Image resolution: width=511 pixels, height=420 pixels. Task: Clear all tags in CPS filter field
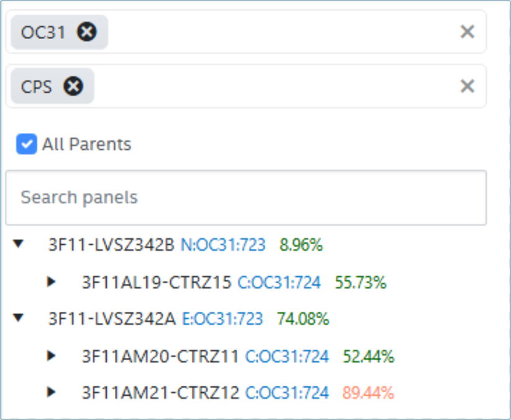(467, 86)
